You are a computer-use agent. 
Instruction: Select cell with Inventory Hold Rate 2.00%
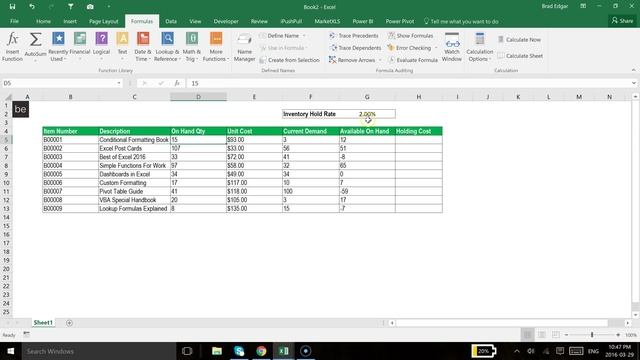[x=367, y=114]
